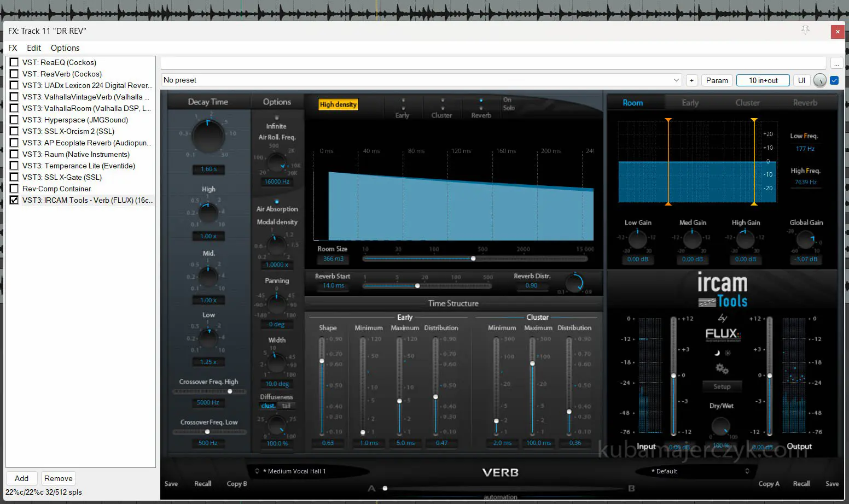Click the Dry/Wet knob in Verb plugin
Viewport: 849px width, 504px height.
coord(720,425)
